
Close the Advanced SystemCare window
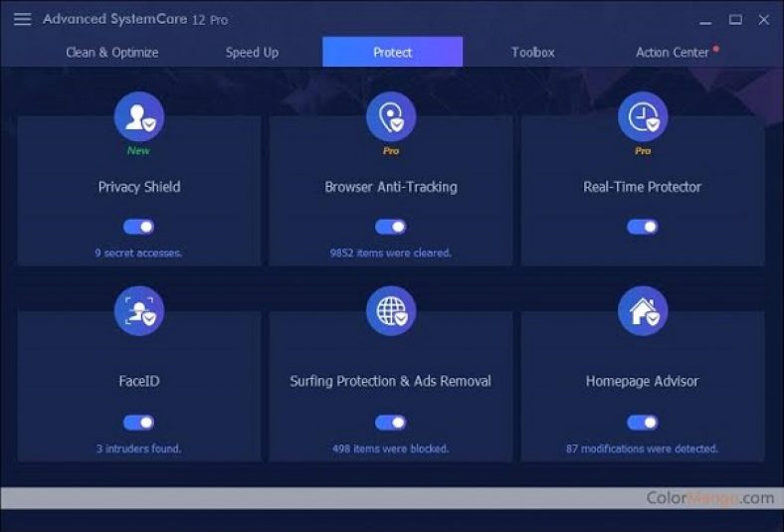click(763, 20)
